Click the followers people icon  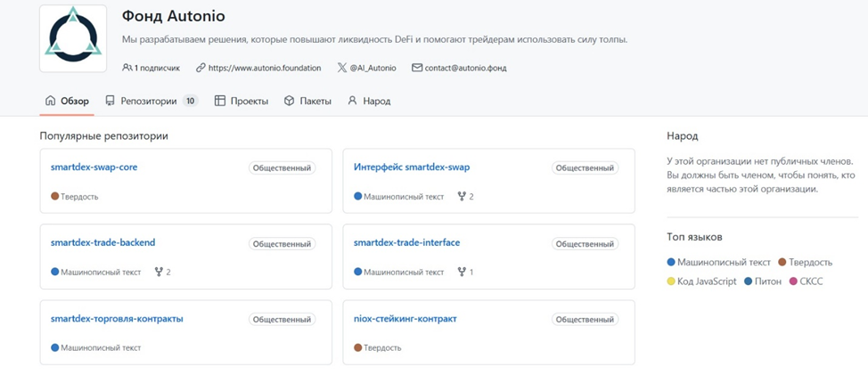click(x=127, y=68)
